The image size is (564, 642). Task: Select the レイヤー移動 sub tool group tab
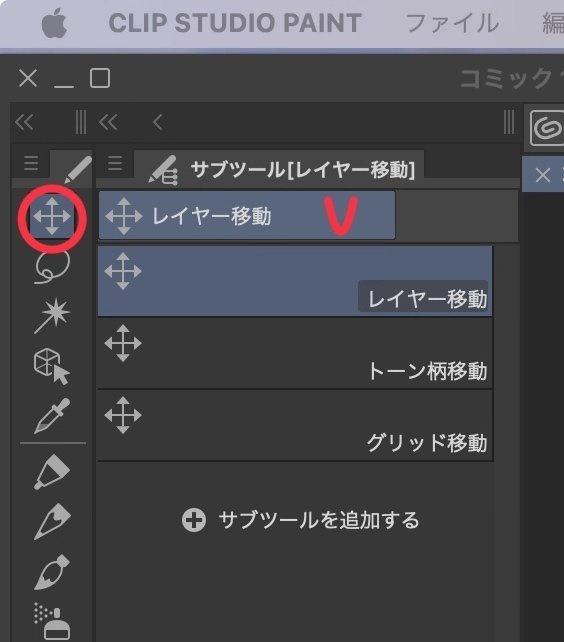pos(247,215)
